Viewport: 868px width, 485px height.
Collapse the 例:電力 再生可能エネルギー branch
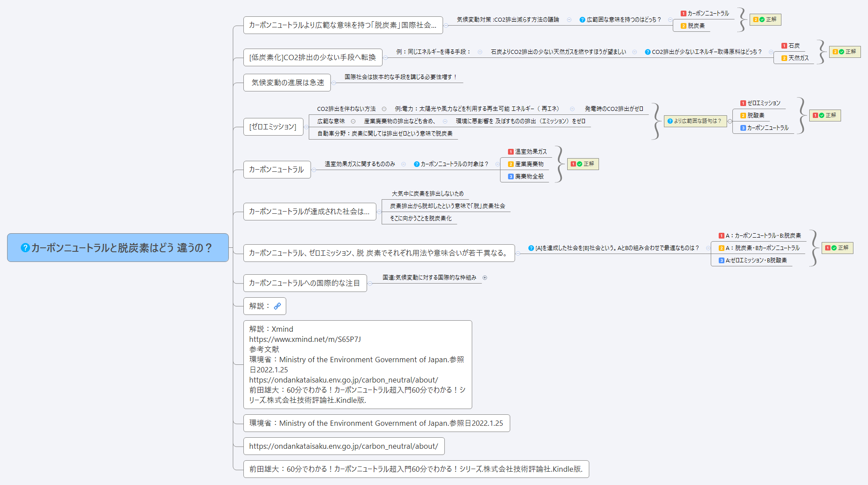pos(572,108)
